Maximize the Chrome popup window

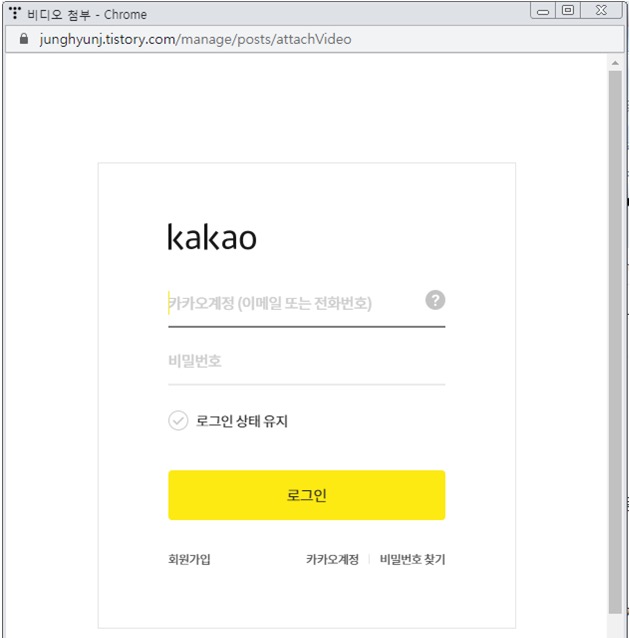(568, 11)
